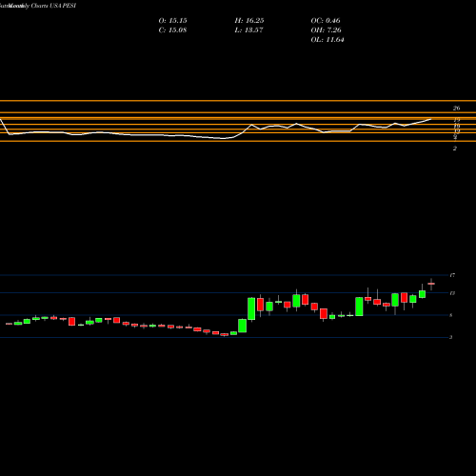Screen dimensions: 476x476
Task: Click the last red doji candle at the far right
Action: coord(431,284)
